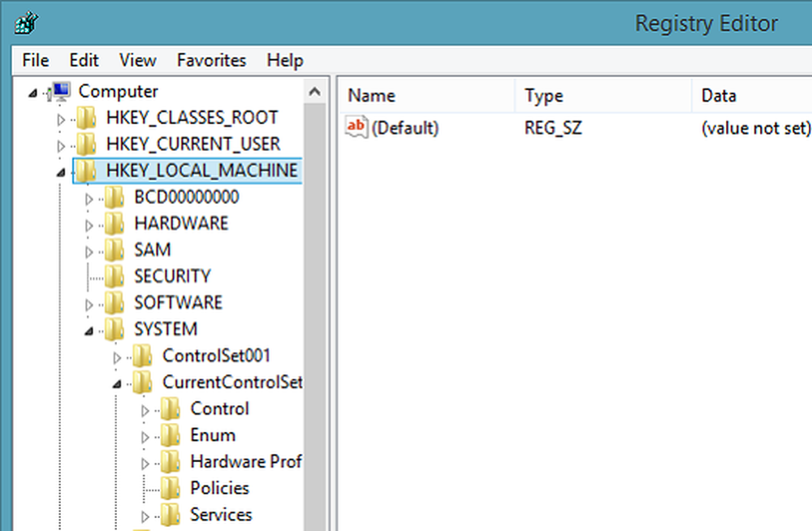The width and height of the screenshot is (812, 531).
Task: Sort values by Name column header
Action: [x=370, y=96]
